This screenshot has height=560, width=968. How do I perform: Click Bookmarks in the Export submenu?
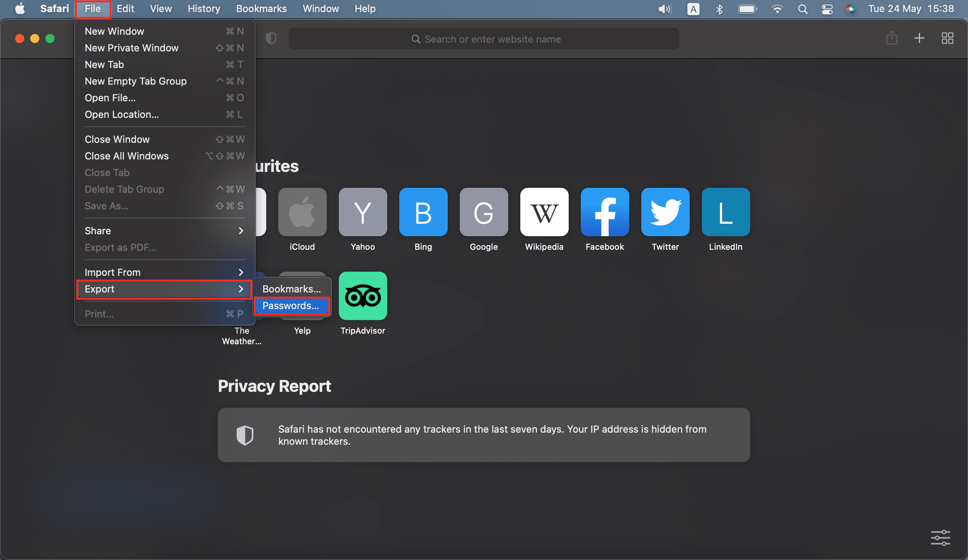291,288
